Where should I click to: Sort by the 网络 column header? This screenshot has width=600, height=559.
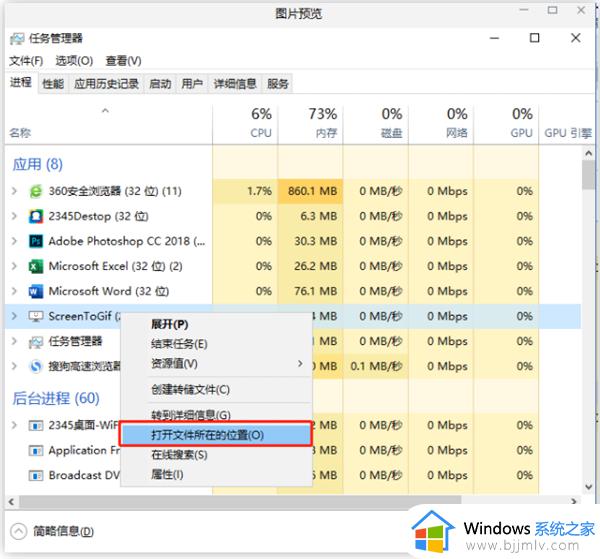tap(441, 124)
